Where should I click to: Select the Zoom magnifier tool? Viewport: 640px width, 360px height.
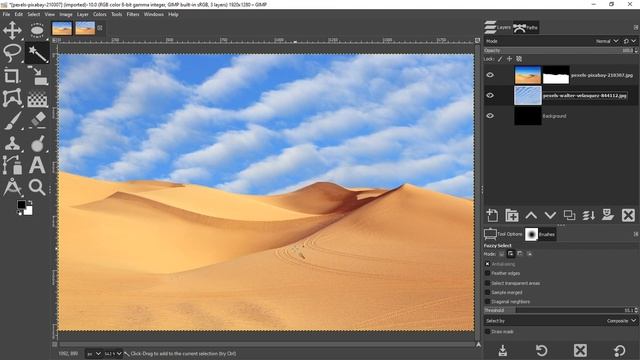37,187
